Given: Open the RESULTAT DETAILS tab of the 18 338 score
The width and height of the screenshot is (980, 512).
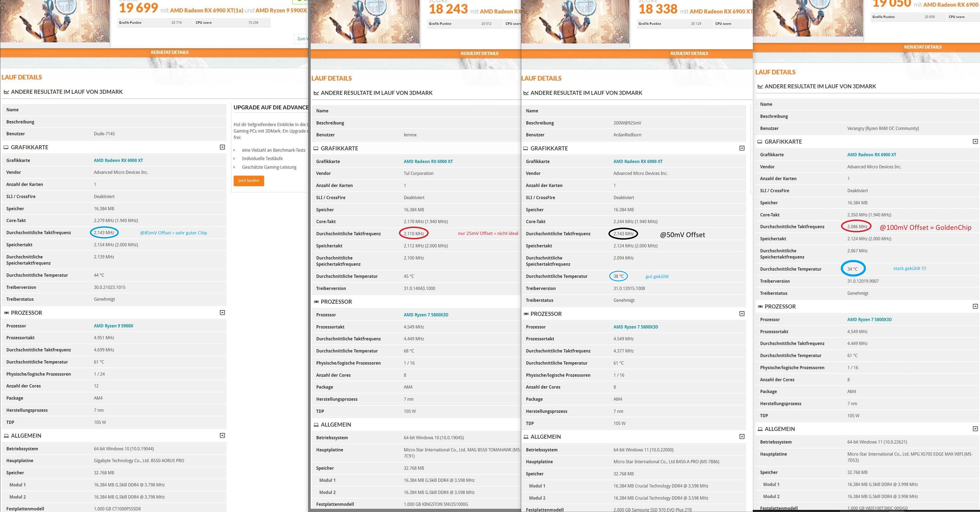Looking at the screenshot, I should [x=689, y=53].
